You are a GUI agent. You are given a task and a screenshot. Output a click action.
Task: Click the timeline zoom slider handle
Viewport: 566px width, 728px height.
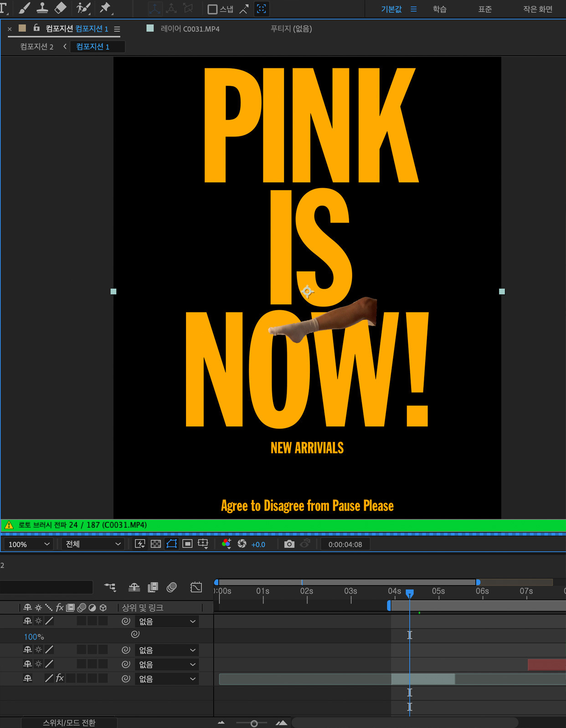(254, 723)
